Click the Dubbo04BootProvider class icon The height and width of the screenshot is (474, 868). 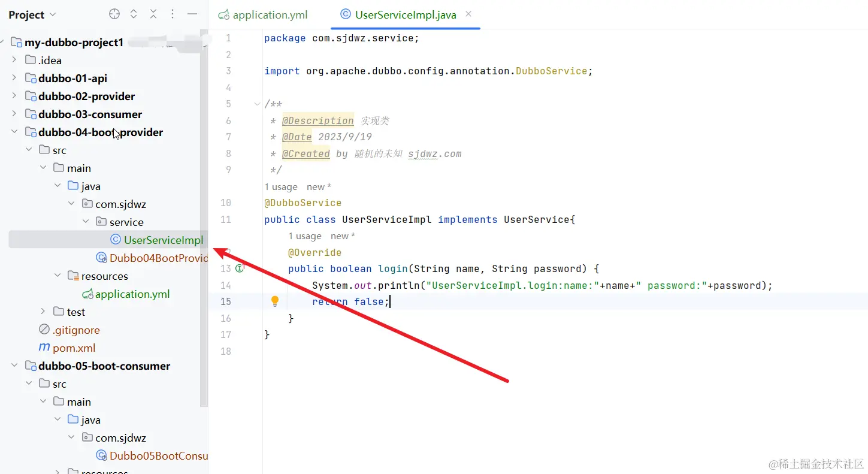point(102,258)
